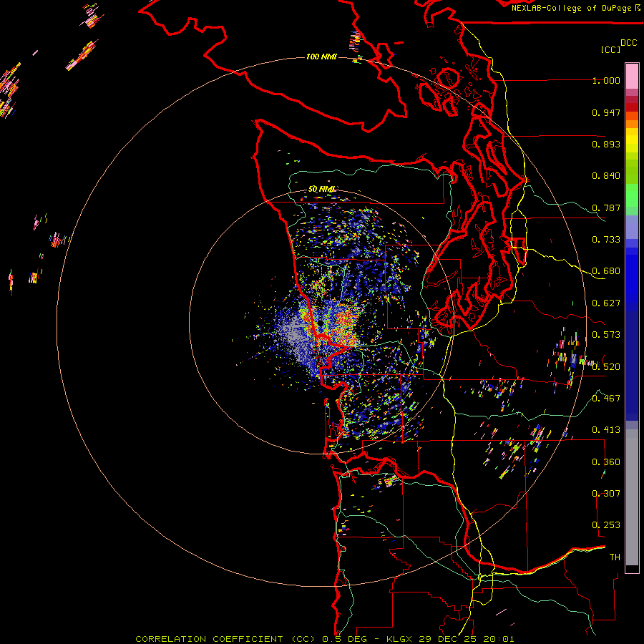This screenshot has width=644, height=644.
Task: Pick the orange segment of the color scale
Action: pyautogui.click(x=632, y=124)
